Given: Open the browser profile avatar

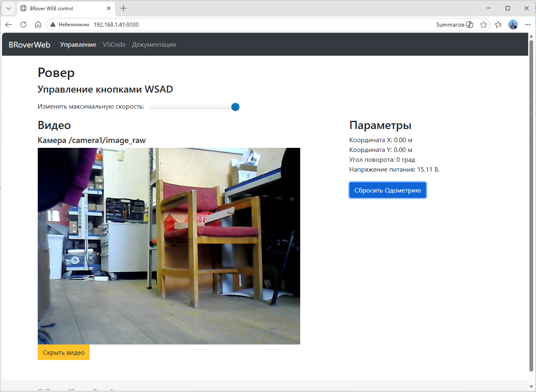Looking at the screenshot, I should point(513,25).
